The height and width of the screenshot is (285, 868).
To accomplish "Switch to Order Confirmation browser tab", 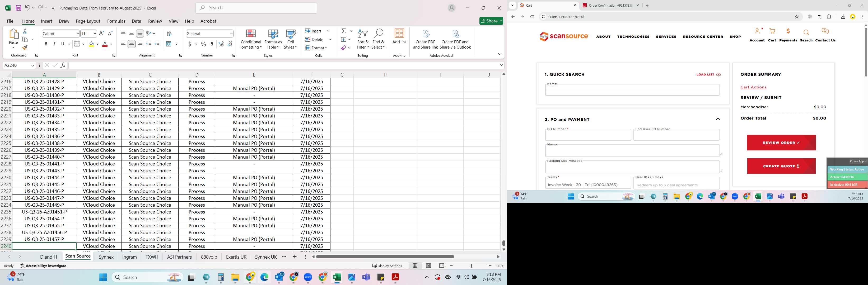I will [610, 5].
